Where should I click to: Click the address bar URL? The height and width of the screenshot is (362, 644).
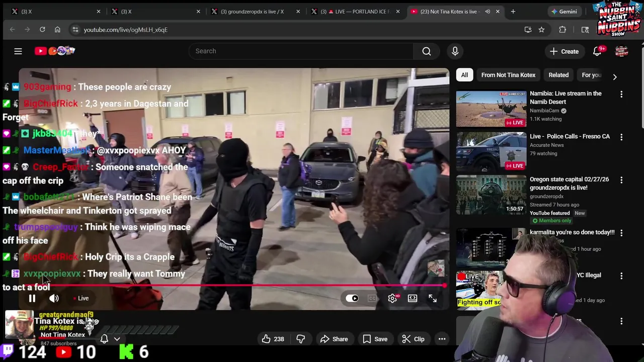(125, 30)
